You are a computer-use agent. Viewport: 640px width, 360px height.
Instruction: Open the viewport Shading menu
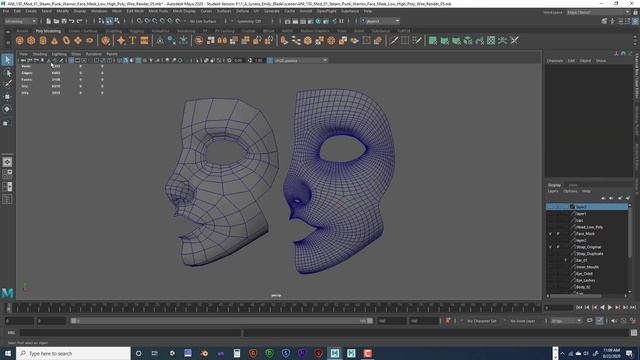[40, 54]
